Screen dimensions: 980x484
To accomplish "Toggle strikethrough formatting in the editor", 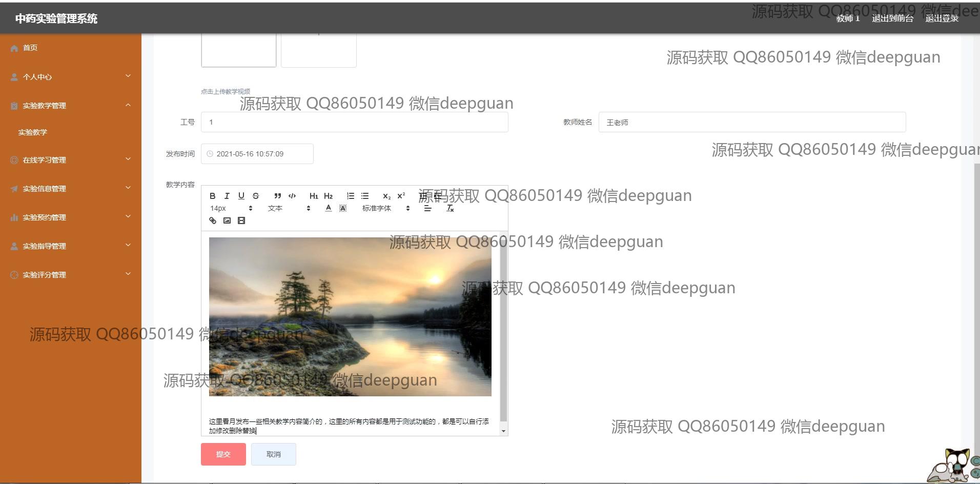I will (256, 196).
